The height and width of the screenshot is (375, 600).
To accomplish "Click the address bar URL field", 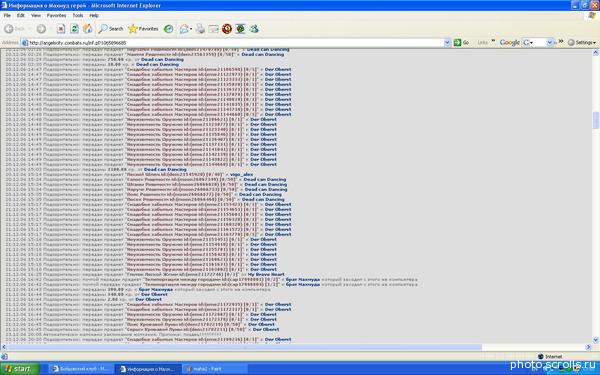I will [236, 43].
